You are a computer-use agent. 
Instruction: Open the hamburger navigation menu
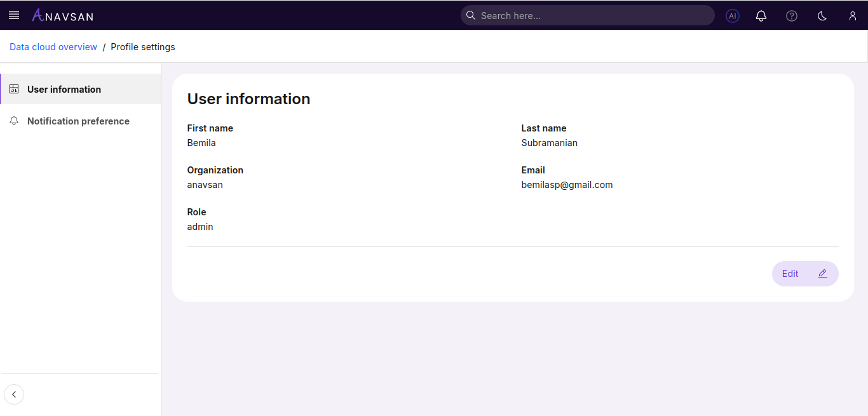click(13, 15)
